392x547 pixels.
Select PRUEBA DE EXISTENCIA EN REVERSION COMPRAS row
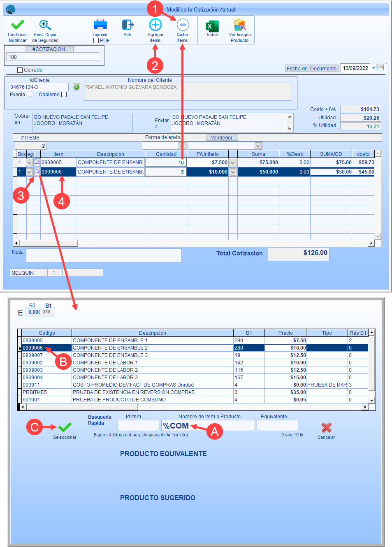pyautogui.click(x=195, y=392)
